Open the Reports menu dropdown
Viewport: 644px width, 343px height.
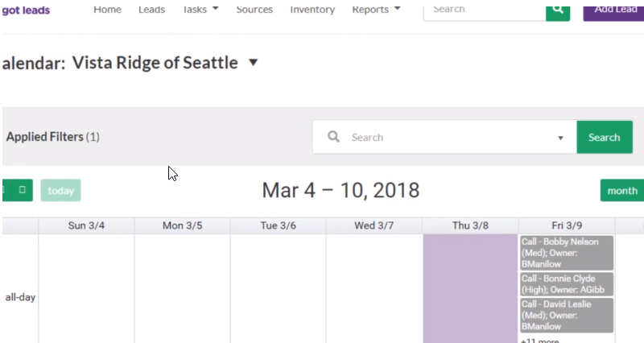(377, 10)
